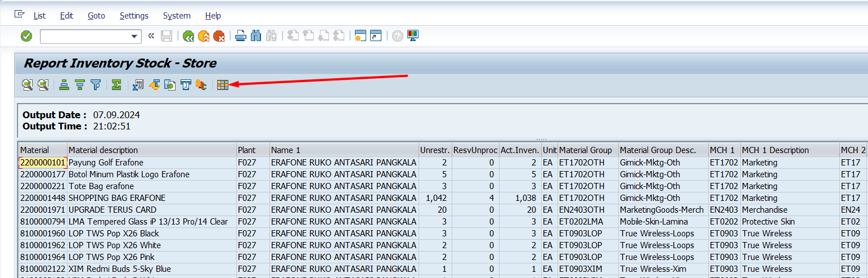Open the SAP window menu icon

point(20,15)
